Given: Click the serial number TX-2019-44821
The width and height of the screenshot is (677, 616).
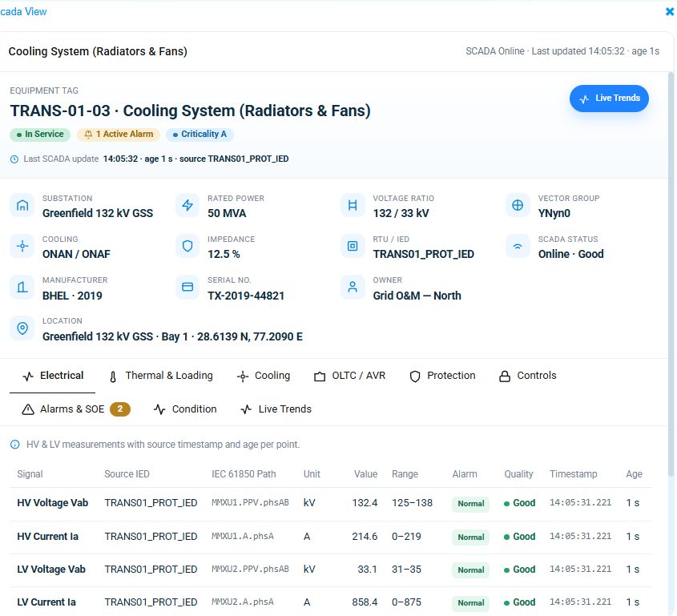Looking at the screenshot, I should [246, 296].
